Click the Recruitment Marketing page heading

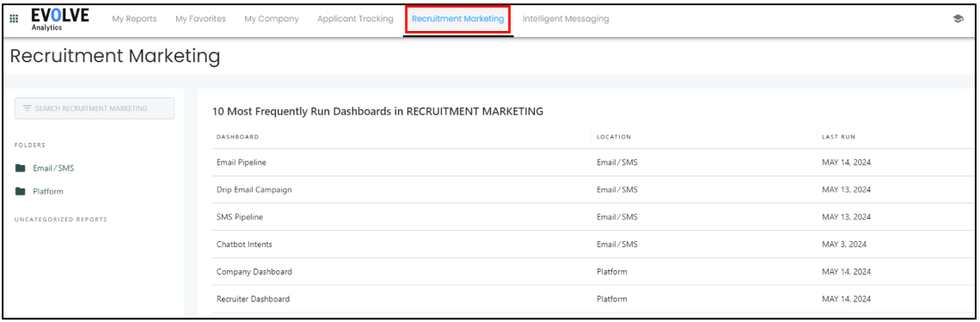116,56
